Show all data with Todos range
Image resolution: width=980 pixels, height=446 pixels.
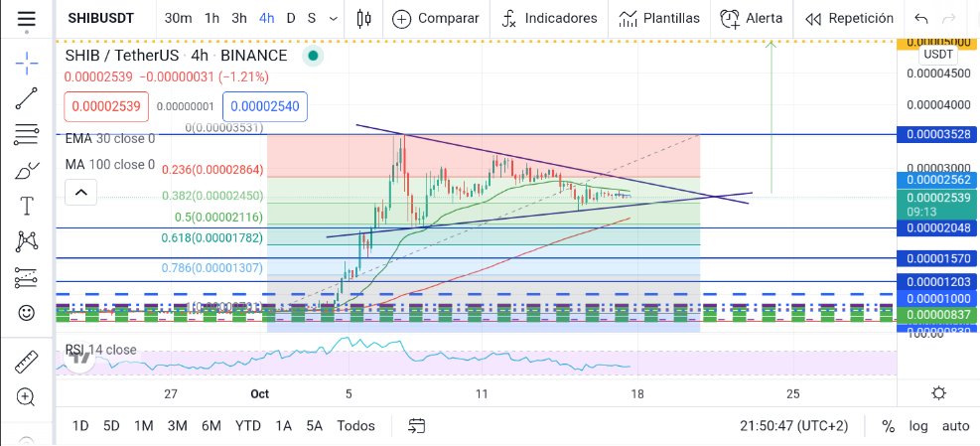(356, 426)
